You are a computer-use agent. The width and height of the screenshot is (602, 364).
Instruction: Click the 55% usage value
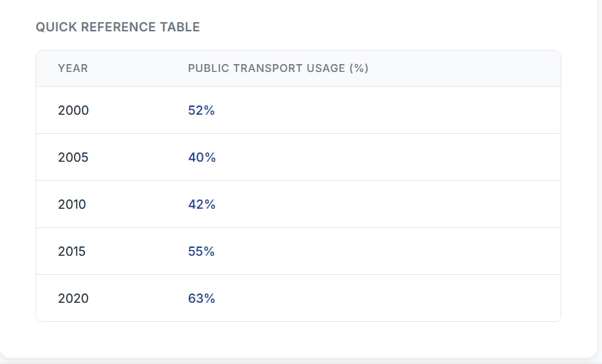coord(202,251)
